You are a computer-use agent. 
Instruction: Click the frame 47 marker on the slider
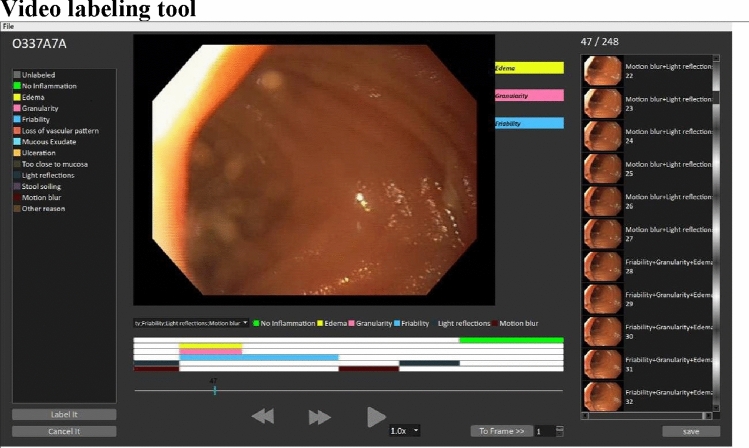coord(215,390)
